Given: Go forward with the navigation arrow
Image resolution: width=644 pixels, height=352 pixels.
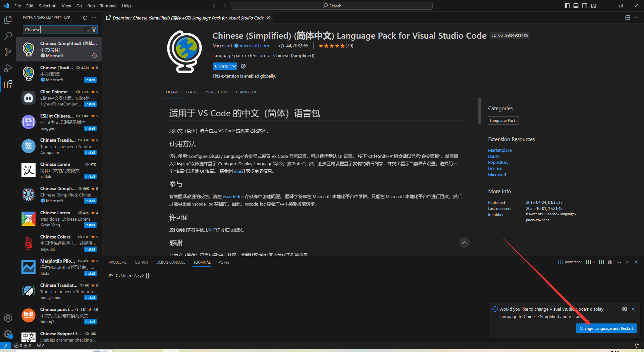Looking at the screenshot, I should 224,6.
